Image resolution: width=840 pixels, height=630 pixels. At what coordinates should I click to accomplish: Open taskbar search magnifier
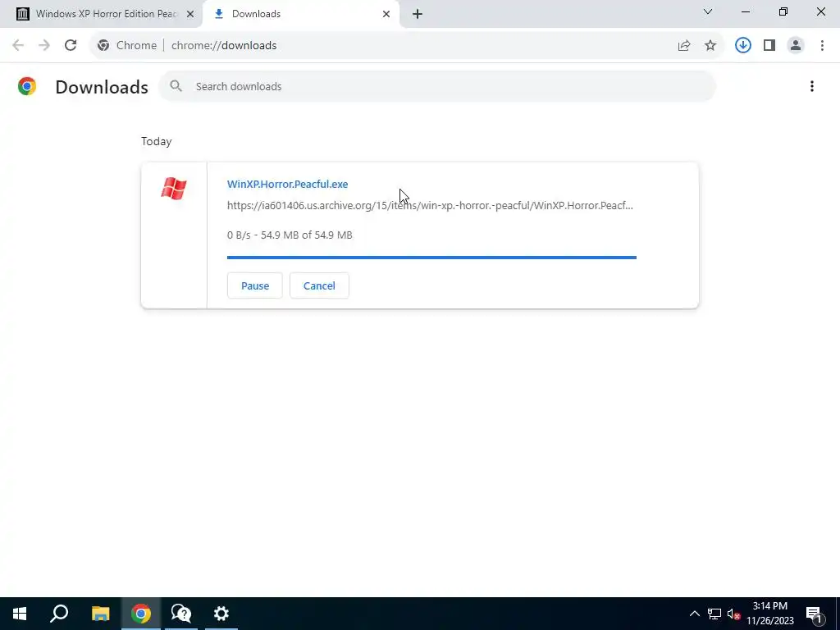[59, 614]
